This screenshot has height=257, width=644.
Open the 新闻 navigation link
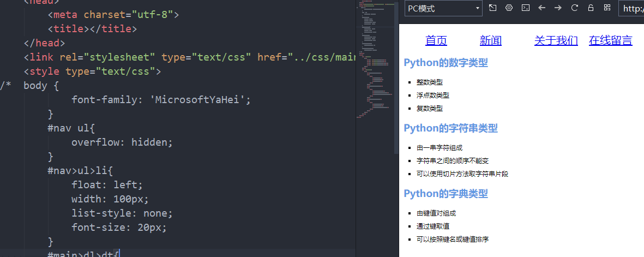(490, 40)
